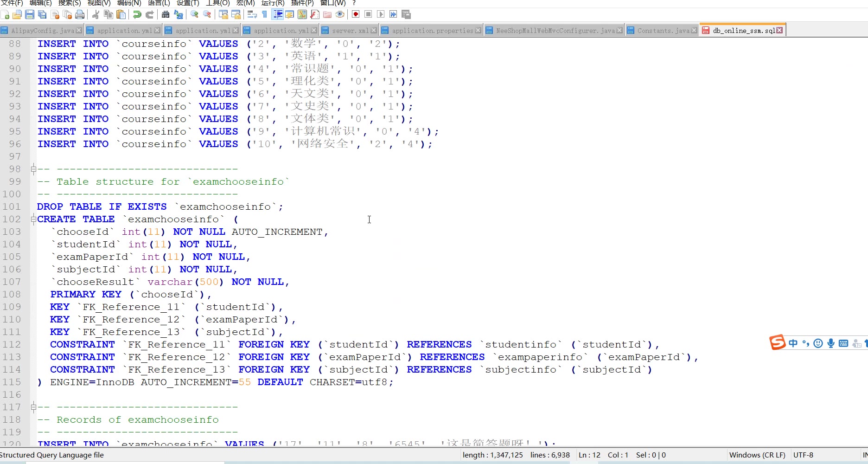Viewport: 868px width, 464px height.
Task: Open the 插件(P) plugins menu
Action: (x=302, y=3)
